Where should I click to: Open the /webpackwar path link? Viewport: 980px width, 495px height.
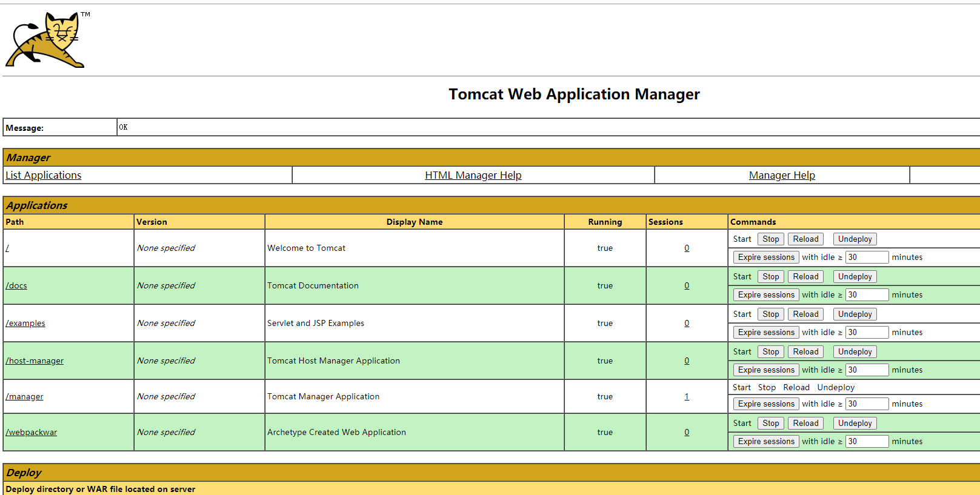[x=32, y=433]
